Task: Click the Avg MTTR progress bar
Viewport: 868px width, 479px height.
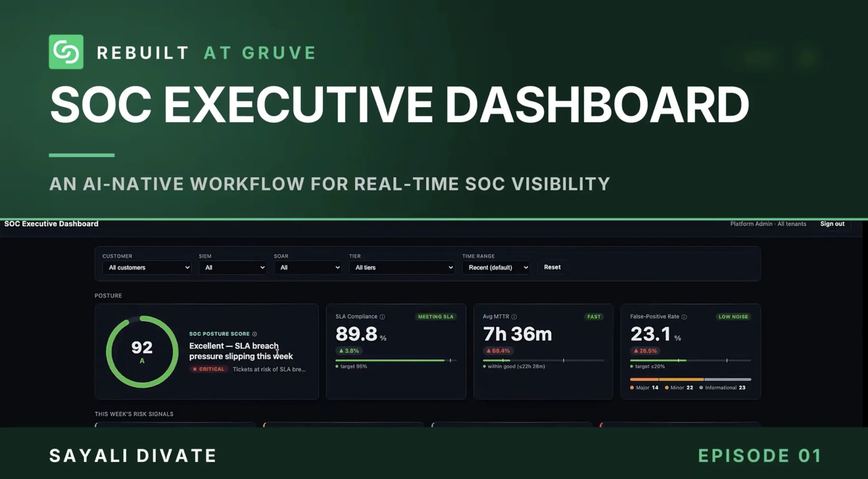Action: click(543, 360)
